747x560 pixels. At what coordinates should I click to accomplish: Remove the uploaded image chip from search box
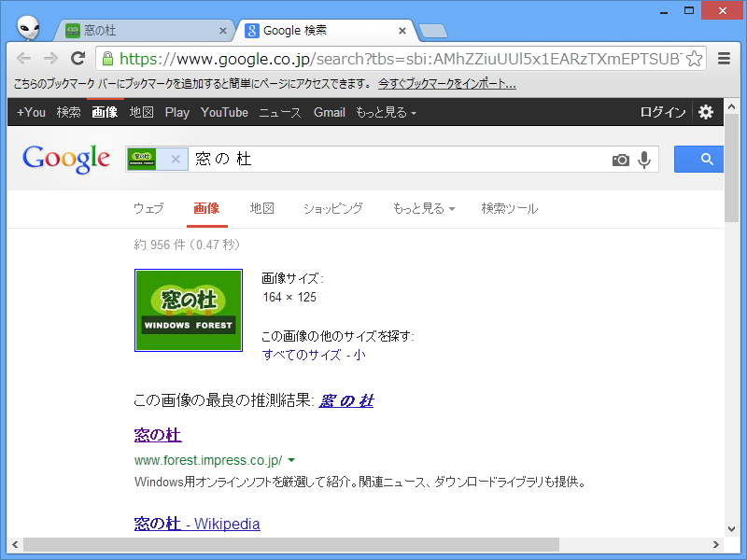[x=176, y=159]
